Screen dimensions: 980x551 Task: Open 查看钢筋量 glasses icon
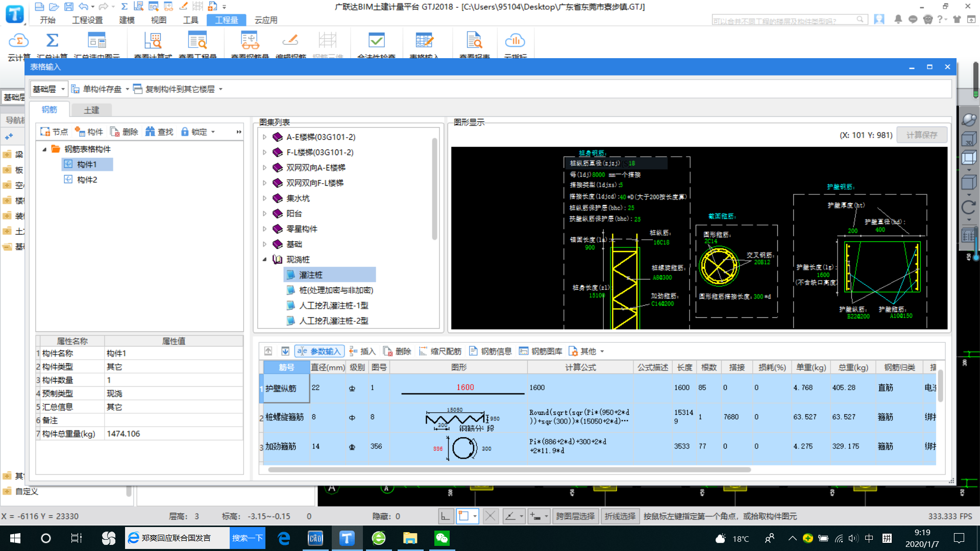point(250,41)
